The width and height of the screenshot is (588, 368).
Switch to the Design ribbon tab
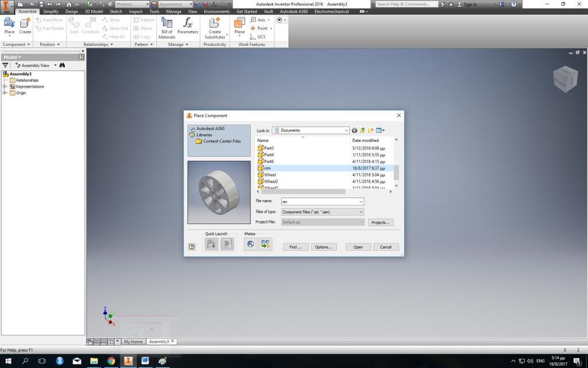[x=72, y=11]
